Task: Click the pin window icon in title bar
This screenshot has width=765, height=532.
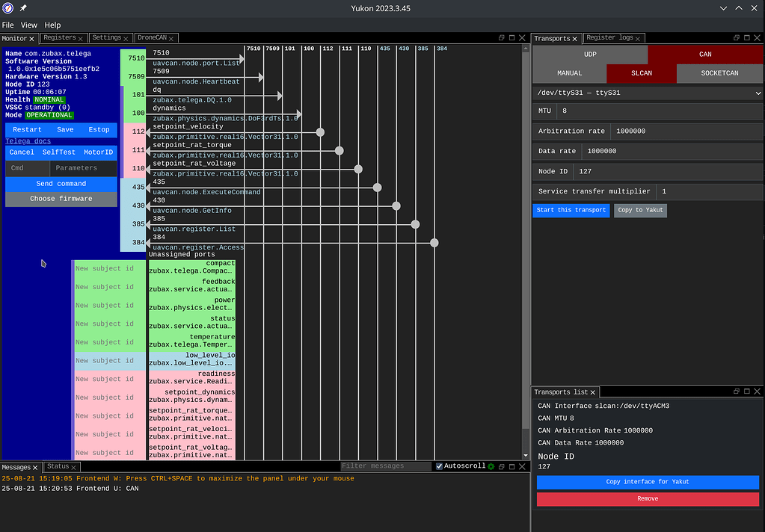Action: pyautogui.click(x=23, y=7)
